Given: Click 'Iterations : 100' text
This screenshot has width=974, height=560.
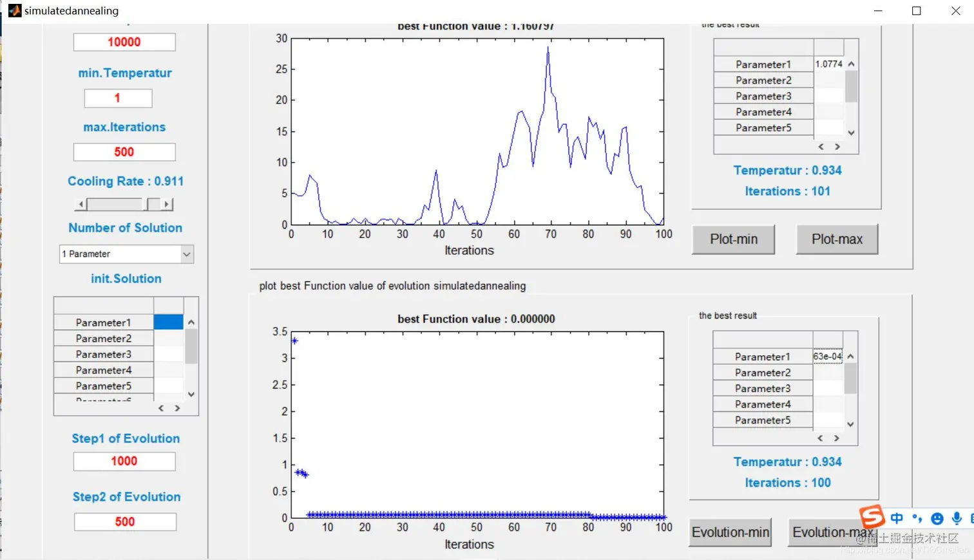Looking at the screenshot, I should (787, 483).
